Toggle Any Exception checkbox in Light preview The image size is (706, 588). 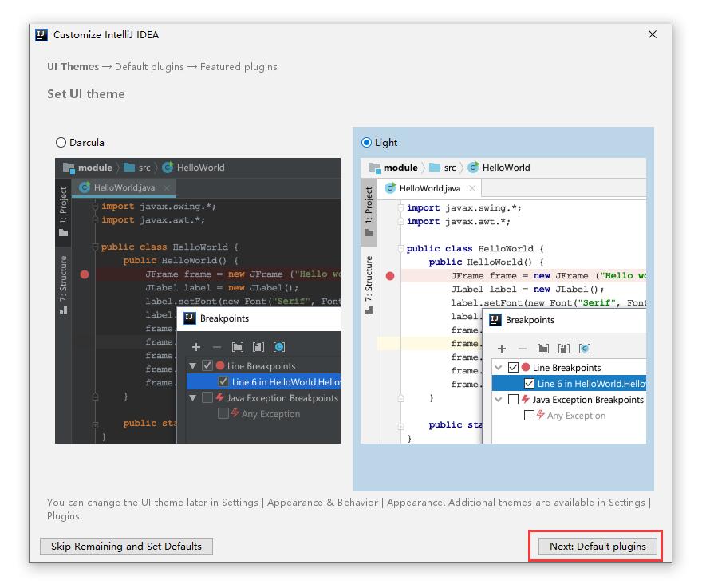pos(529,416)
